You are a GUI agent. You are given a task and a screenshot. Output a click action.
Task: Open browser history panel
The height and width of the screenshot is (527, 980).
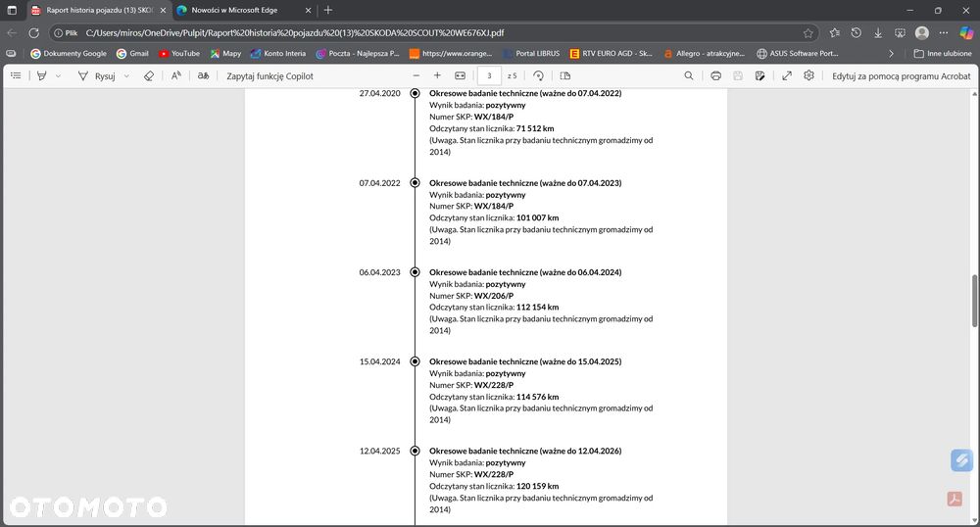tap(857, 33)
